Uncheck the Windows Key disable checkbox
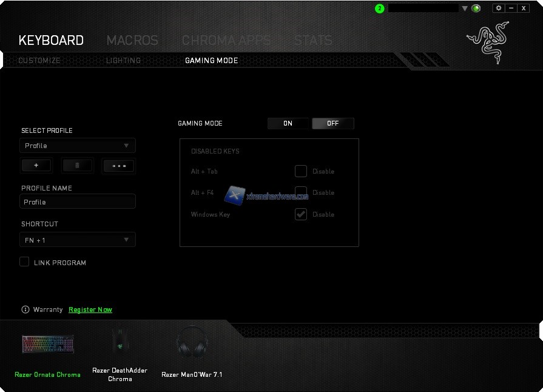The height and width of the screenshot is (392, 543). coord(301,214)
